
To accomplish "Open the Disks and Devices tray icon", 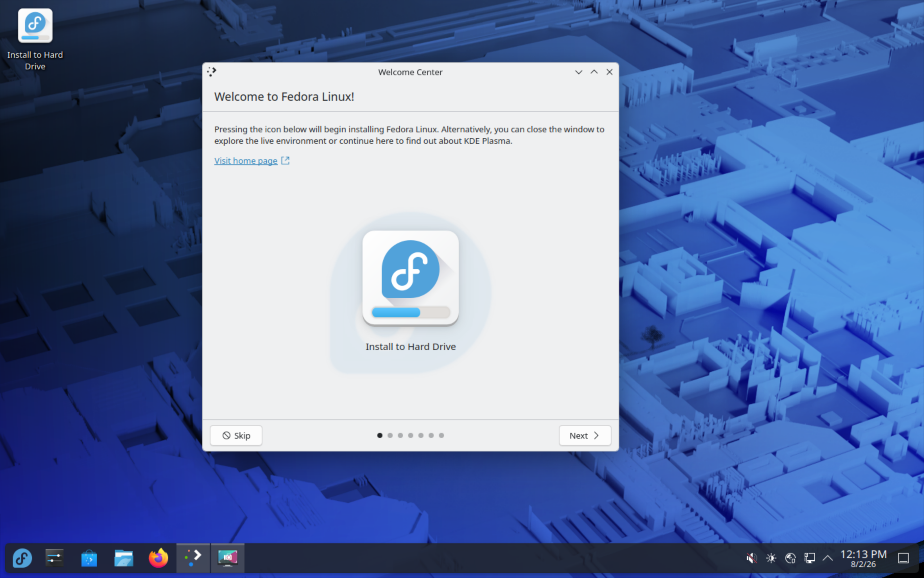I will coord(790,558).
